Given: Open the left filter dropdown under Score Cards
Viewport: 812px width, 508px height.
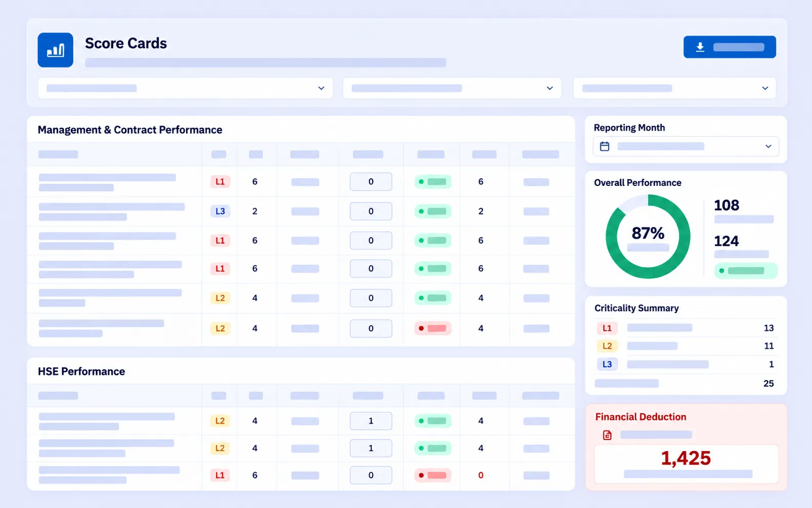Looking at the screenshot, I should 185,88.
